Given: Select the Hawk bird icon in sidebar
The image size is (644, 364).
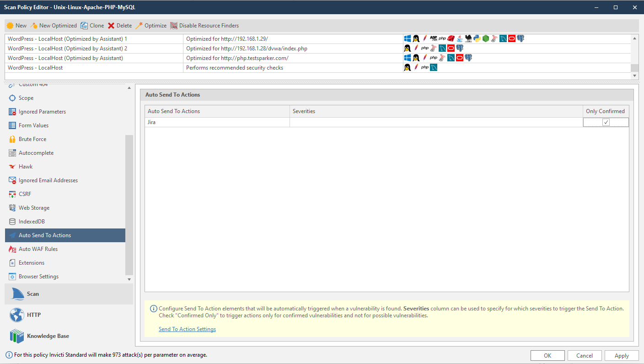Looking at the screenshot, I should click(12, 167).
